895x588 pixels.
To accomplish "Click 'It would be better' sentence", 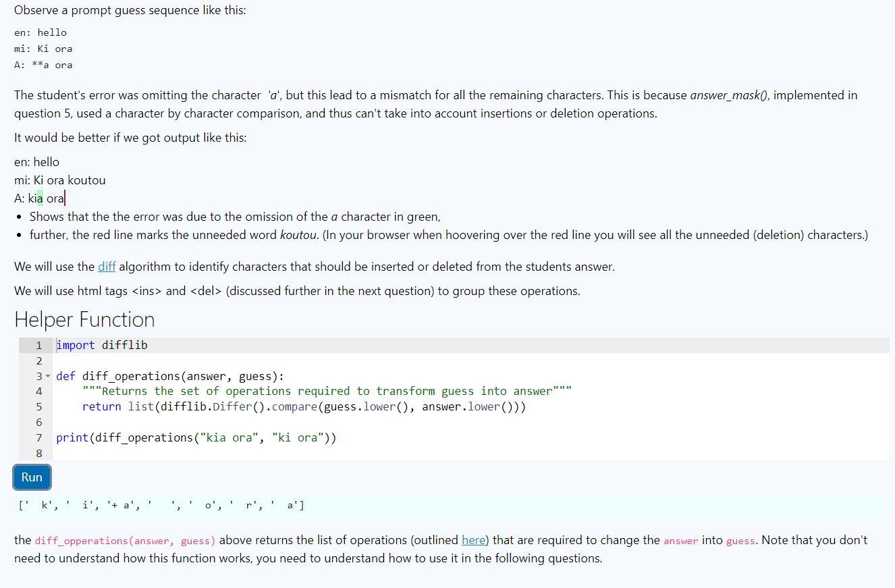I will point(130,138).
